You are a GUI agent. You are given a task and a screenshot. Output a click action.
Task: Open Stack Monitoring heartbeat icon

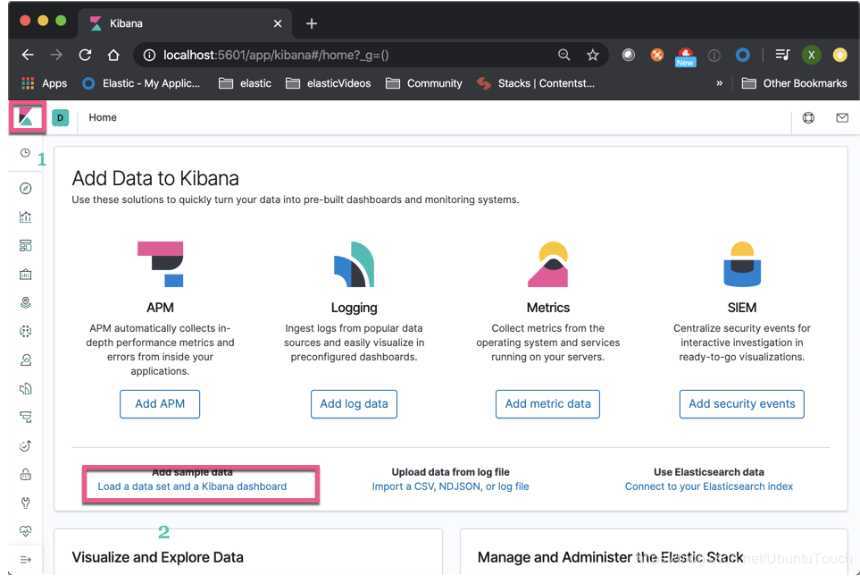25,531
